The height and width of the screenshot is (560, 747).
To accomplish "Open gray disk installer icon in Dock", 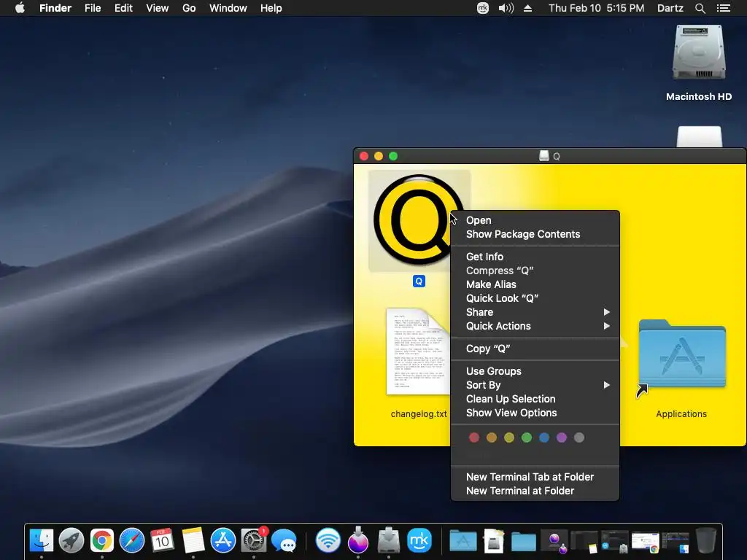I will click(x=389, y=540).
